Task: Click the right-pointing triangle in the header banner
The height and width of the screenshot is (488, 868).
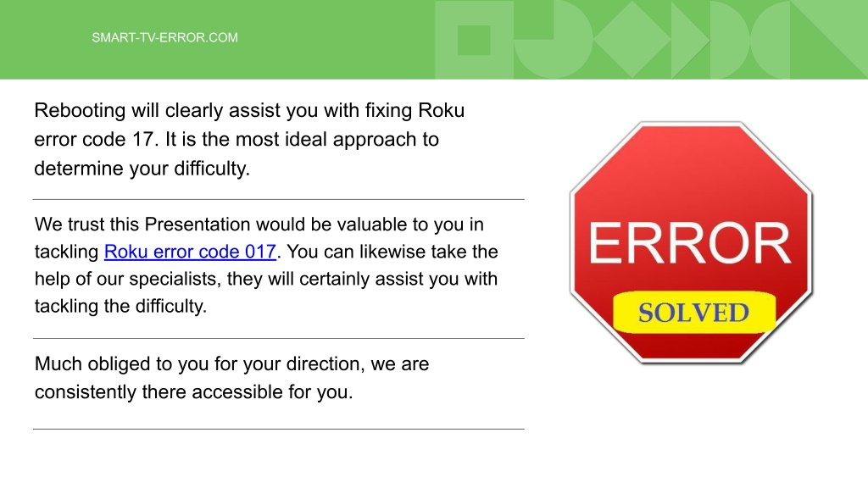Action: tap(690, 40)
